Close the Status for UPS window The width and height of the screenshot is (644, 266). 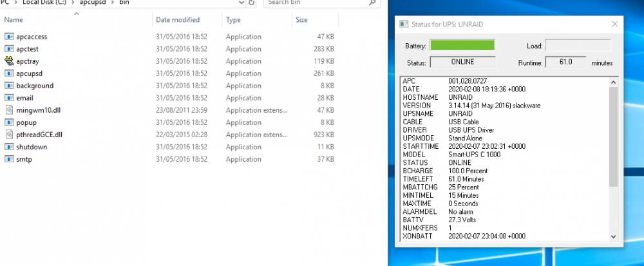(x=615, y=24)
